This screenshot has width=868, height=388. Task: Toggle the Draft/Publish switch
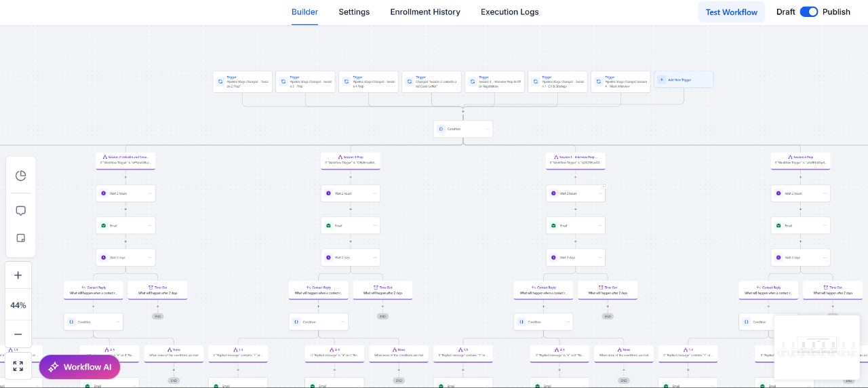click(809, 12)
